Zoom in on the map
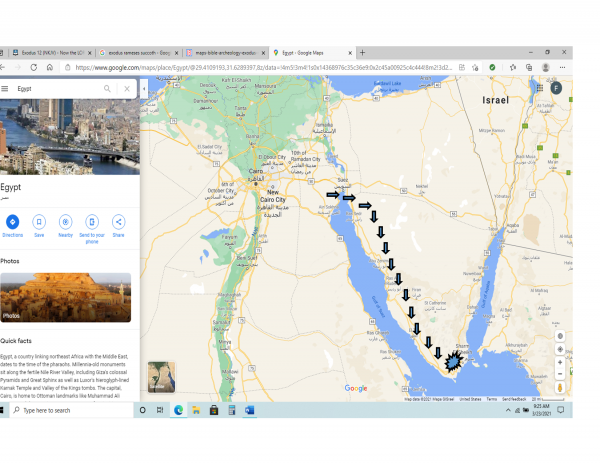Viewport: 600px width, 464px height. coord(560,362)
